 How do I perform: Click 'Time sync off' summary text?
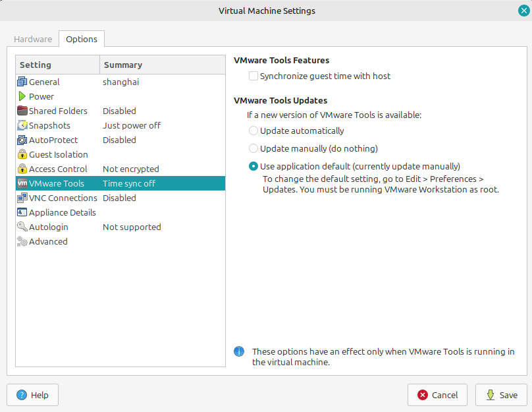coord(129,183)
